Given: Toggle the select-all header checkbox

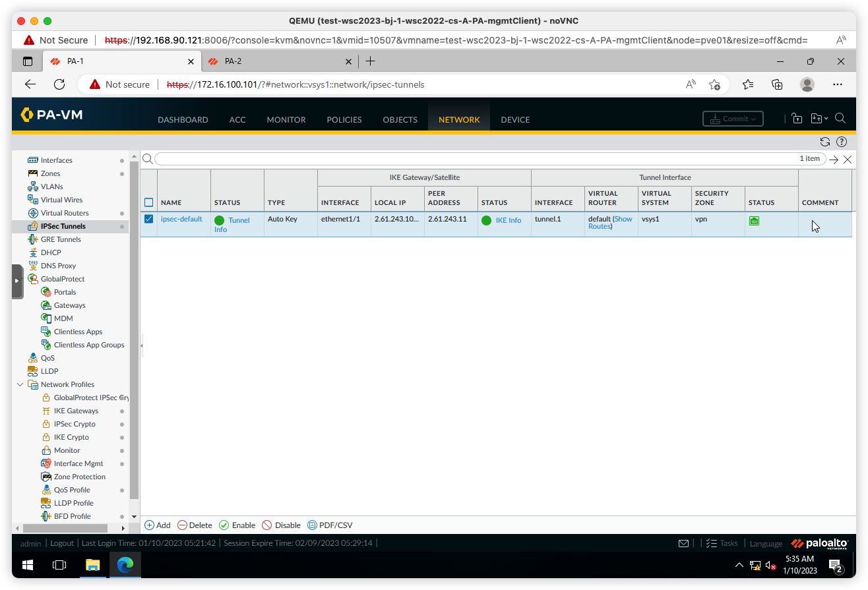Looking at the screenshot, I should 148,202.
